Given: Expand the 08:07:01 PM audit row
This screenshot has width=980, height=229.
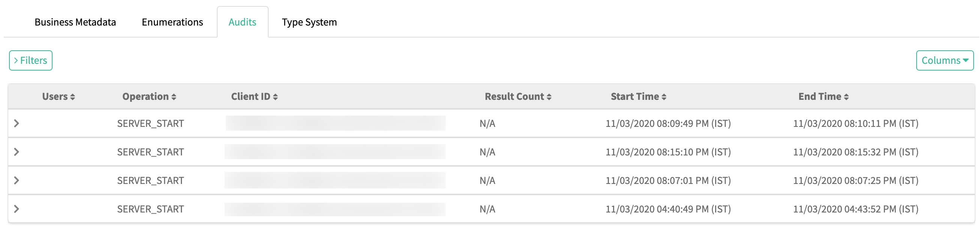Looking at the screenshot, I should coord(17,180).
